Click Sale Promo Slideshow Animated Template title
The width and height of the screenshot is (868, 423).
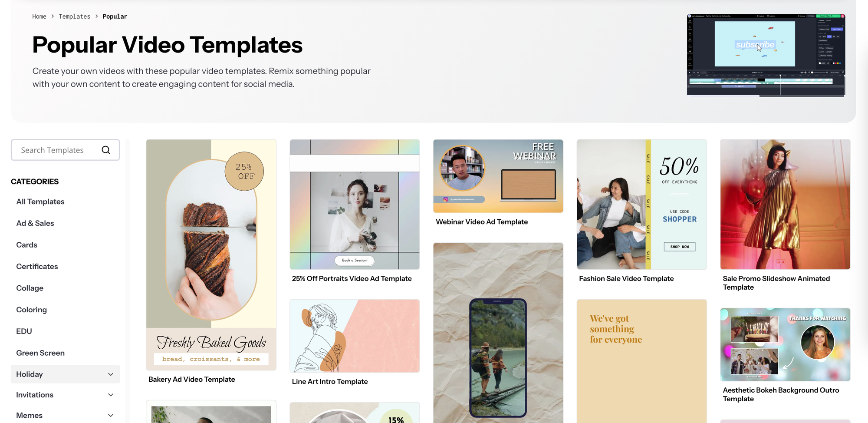(776, 283)
